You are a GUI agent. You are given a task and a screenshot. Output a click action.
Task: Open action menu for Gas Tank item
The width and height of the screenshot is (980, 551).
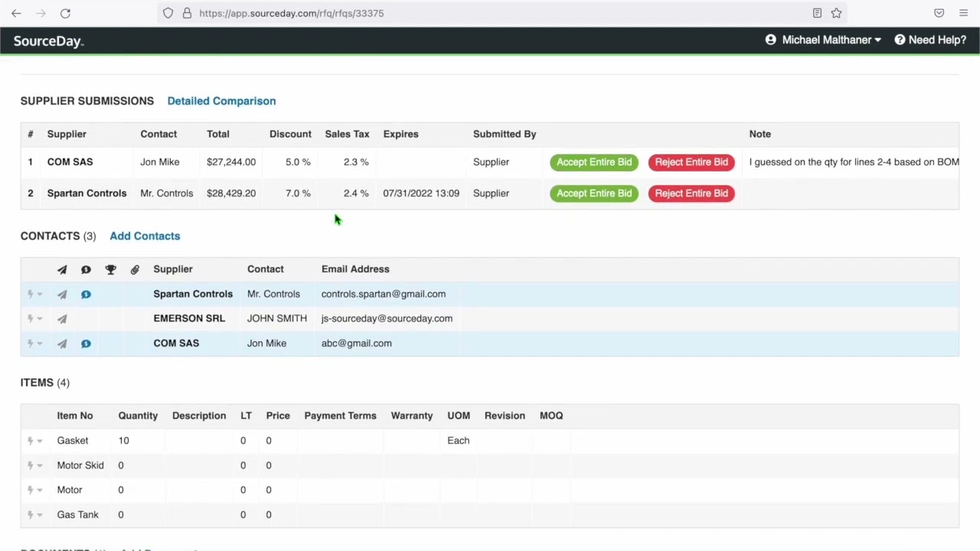coord(34,515)
